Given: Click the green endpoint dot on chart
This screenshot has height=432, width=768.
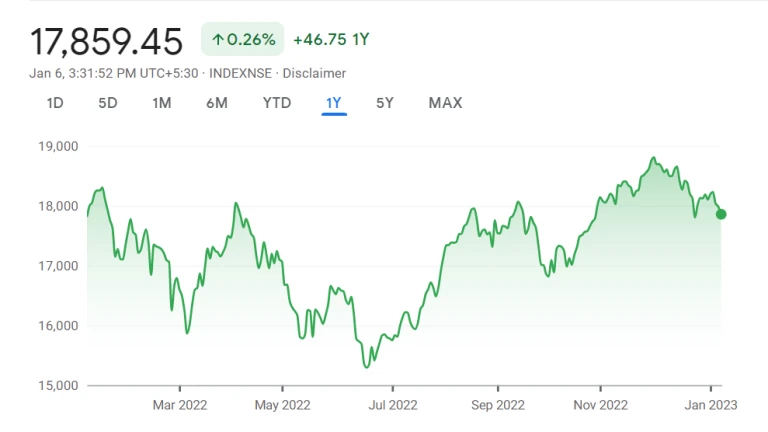Looking at the screenshot, I should [721, 214].
